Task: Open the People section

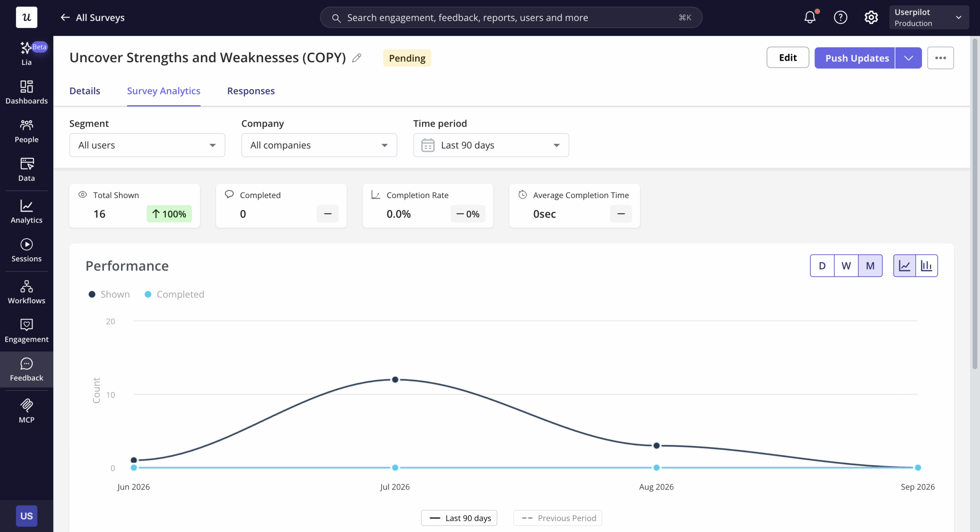Action: point(26,131)
